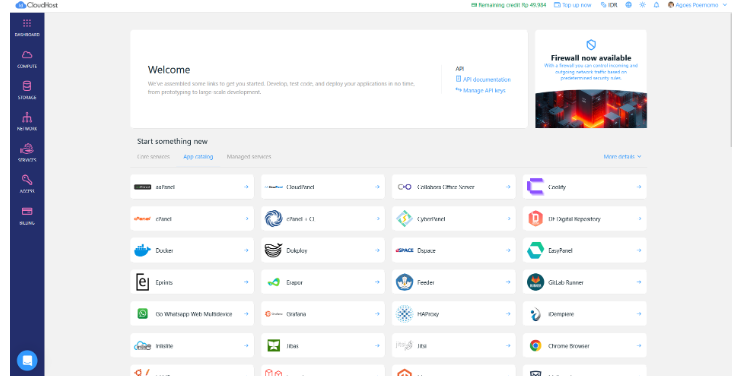This screenshot has height=380, width=735.
Task: Click the arrow on the Docker card
Action: pos(246,251)
